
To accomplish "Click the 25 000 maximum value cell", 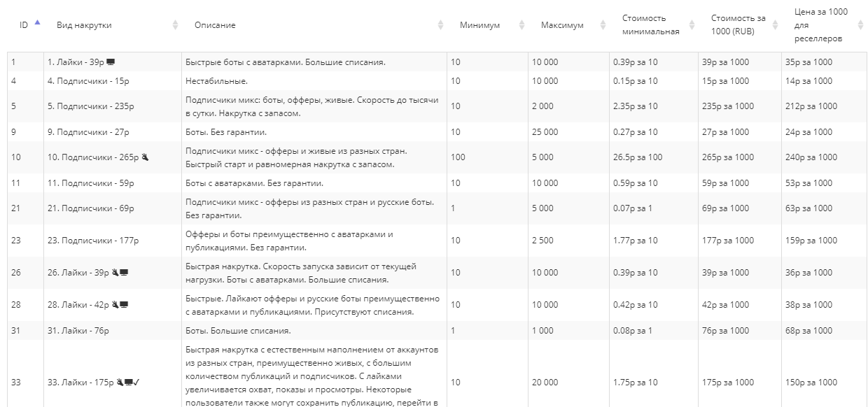I will (x=545, y=132).
